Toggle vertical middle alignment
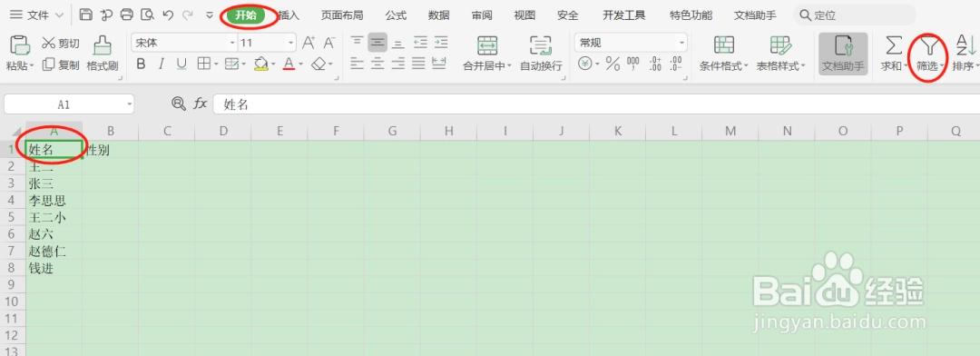980x356 pixels. [377, 43]
